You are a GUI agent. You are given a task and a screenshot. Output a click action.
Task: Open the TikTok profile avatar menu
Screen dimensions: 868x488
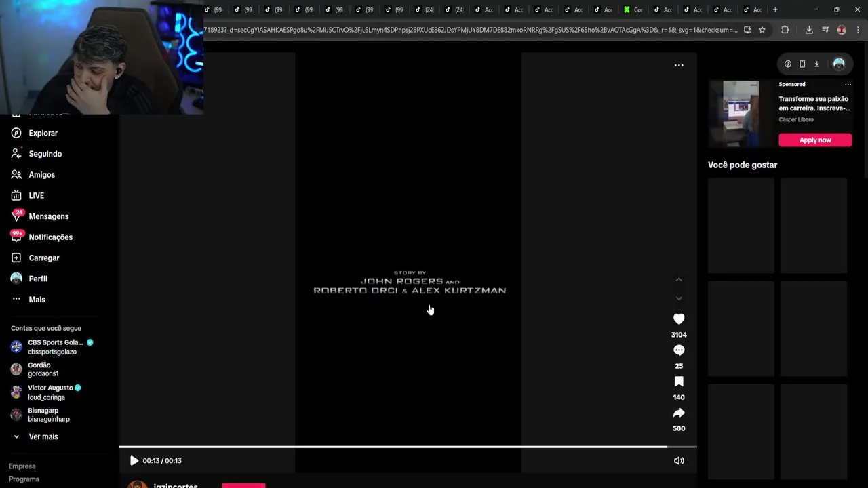(x=839, y=64)
